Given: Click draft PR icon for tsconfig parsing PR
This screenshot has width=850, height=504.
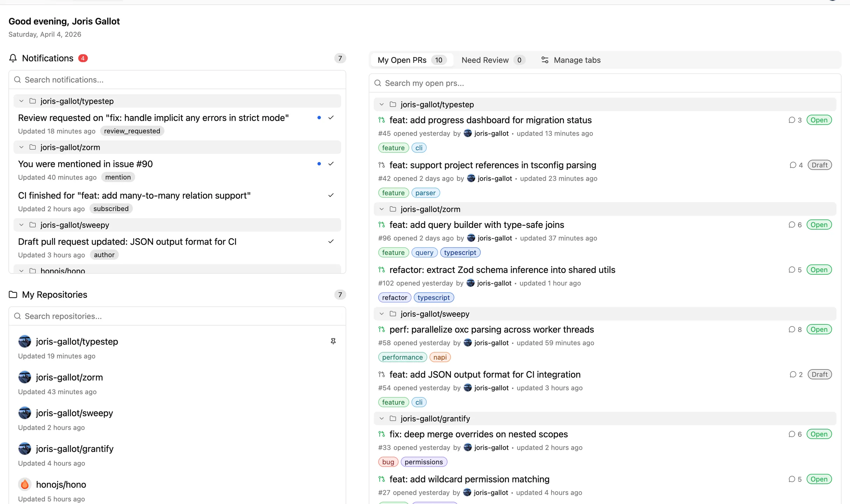Looking at the screenshot, I should pos(382,165).
